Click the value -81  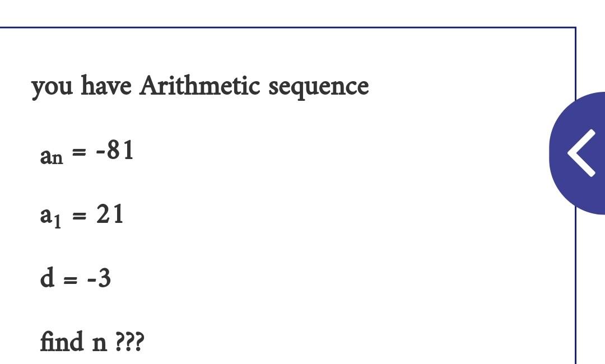[x=115, y=150]
